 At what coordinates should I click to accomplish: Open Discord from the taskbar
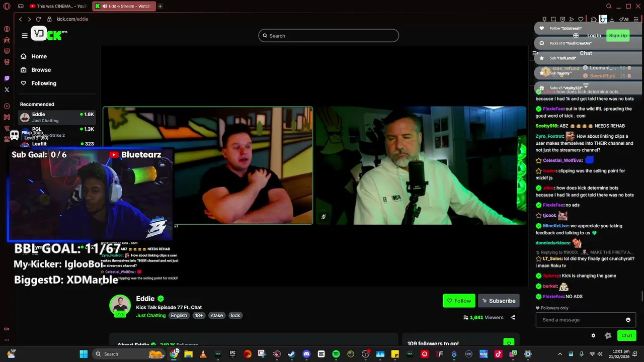[306, 354]
